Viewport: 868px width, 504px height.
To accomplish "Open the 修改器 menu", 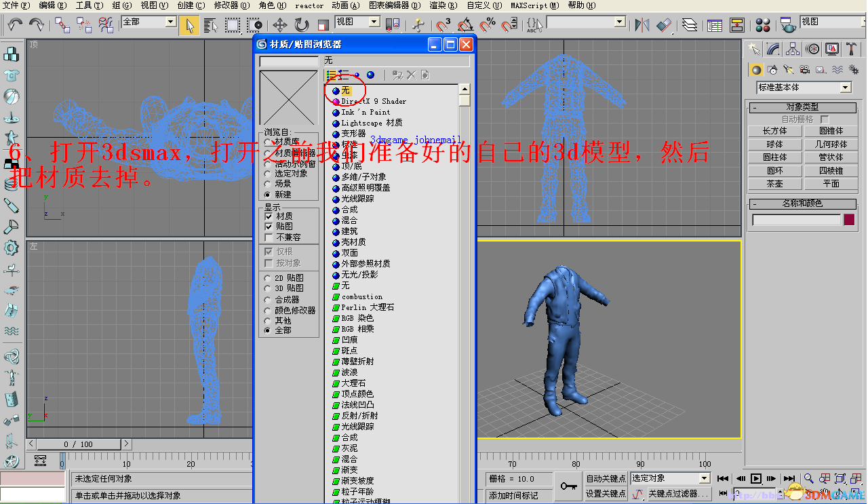I will [x=231, y=5].
